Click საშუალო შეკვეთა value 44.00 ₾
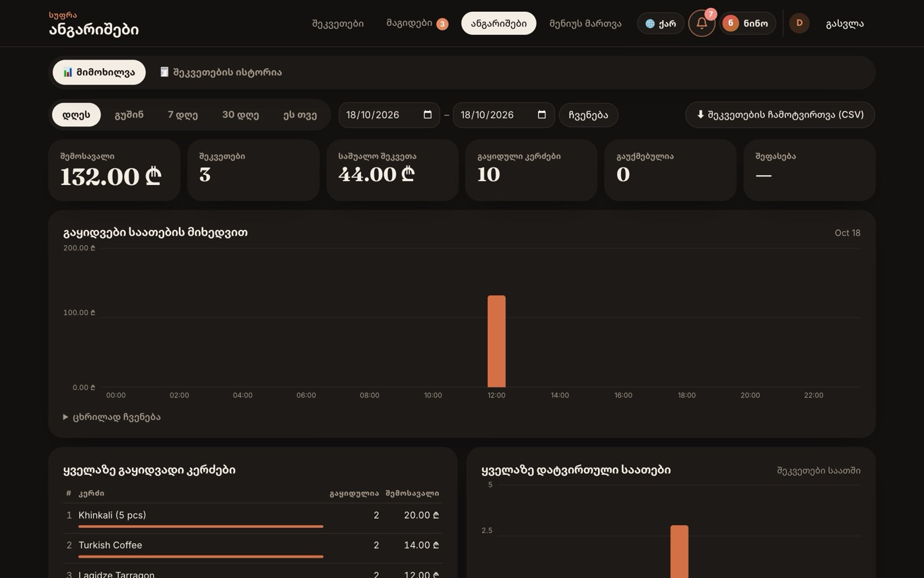Screen dimensions: 924x578 376,174
